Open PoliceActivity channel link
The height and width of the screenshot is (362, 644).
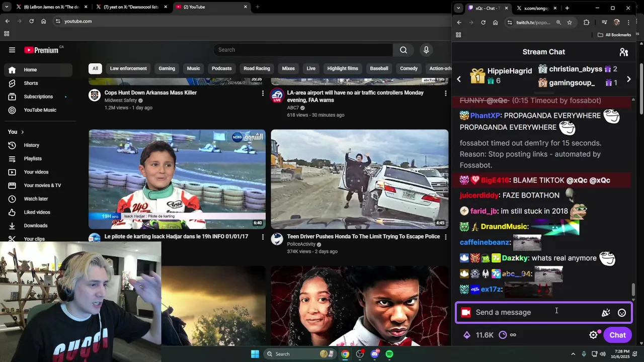301,244
